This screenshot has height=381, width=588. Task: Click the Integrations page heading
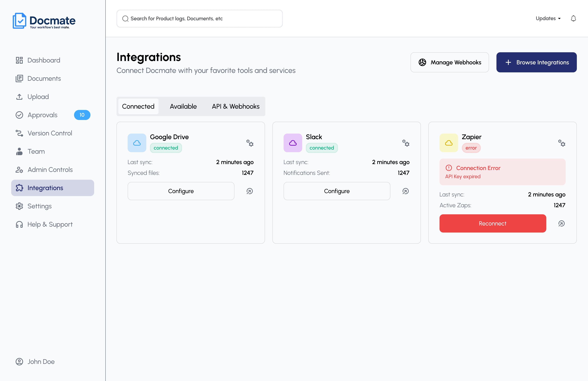148,57
